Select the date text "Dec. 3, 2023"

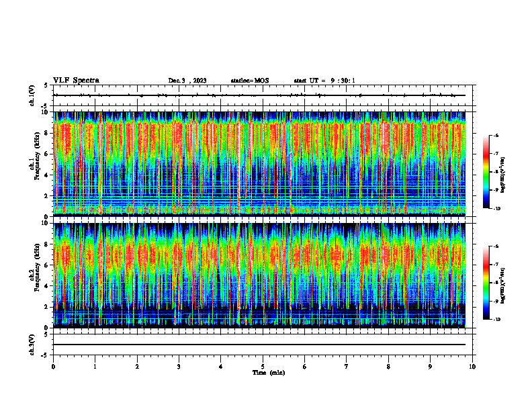click(x=187, y=81)
